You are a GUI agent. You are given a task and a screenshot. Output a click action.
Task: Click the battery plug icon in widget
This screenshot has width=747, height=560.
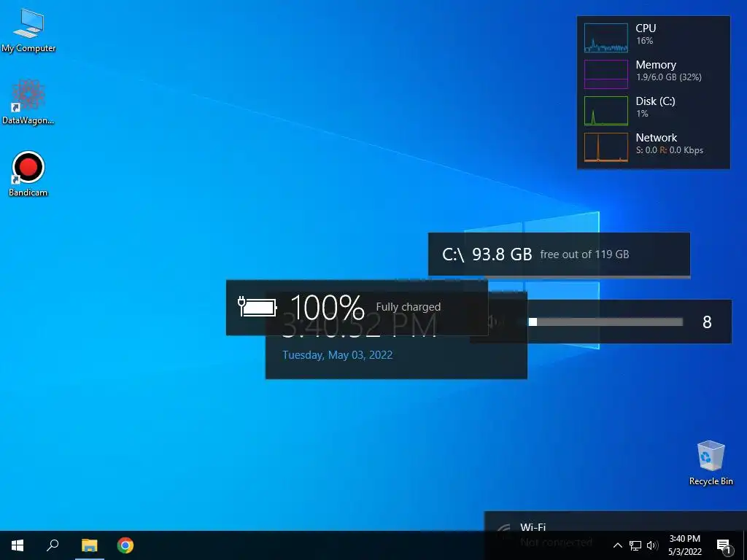pos(258,307)
